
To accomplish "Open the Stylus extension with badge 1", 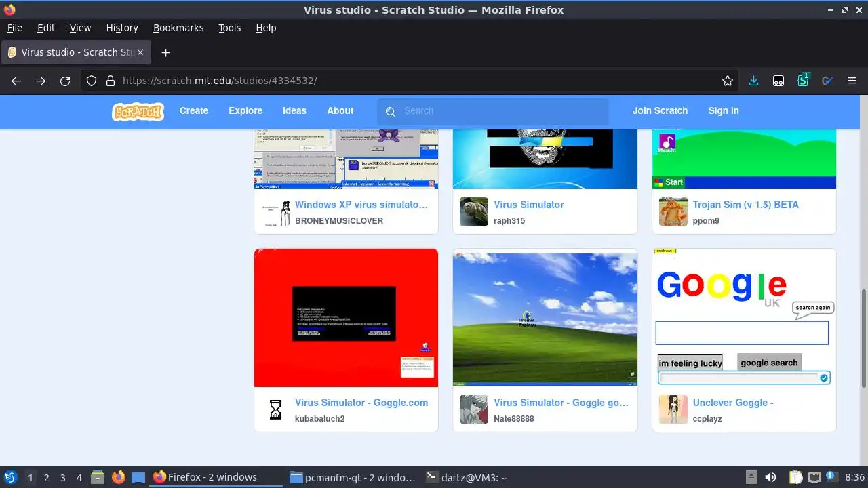I will point(804,79).
